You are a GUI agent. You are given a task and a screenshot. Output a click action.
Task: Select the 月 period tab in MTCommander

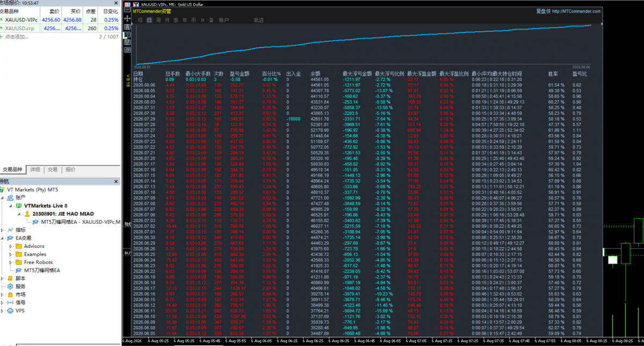click(x=167, y=20)
